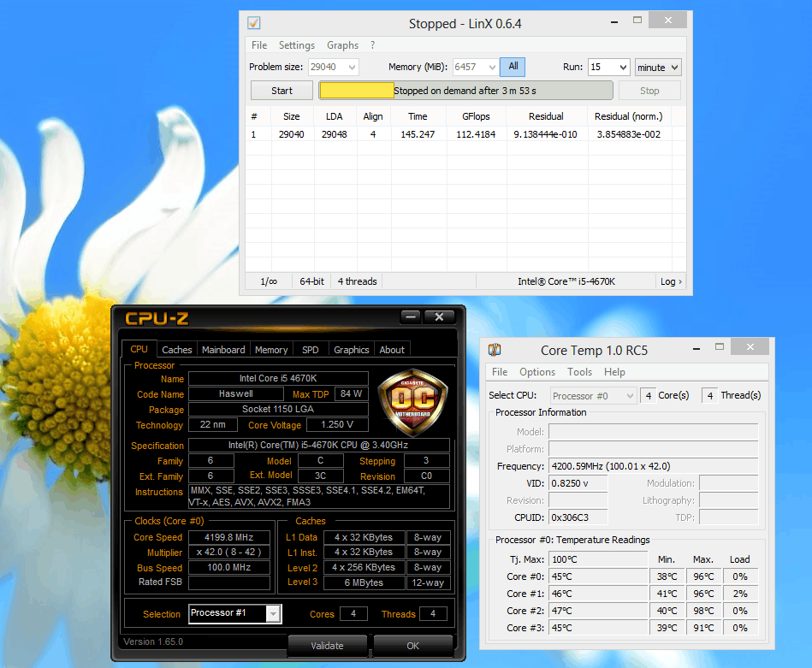Switch to the Graphics tab in CPU-Z
Screen dimensions: 812x668
[x=351, y=350]
